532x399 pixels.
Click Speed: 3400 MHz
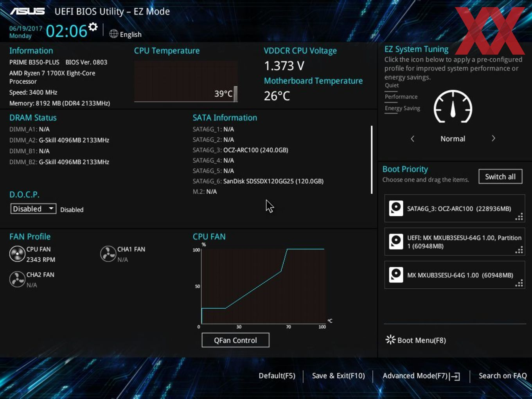coord(33,92)
